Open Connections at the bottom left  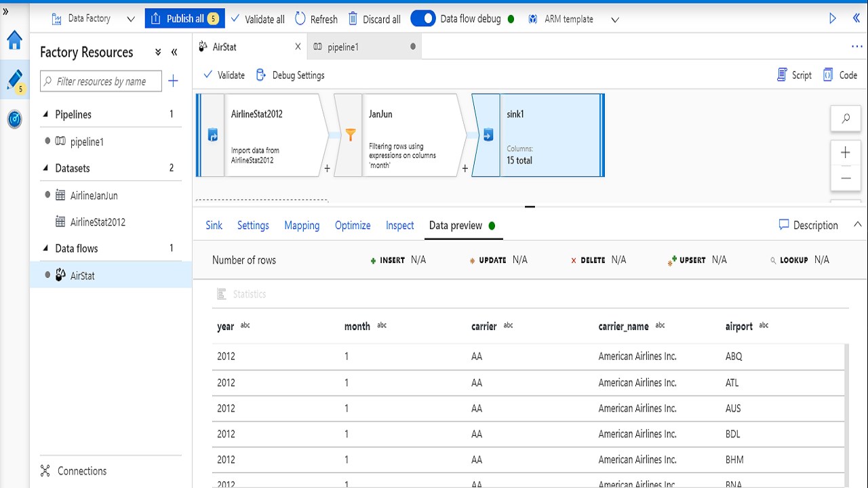click(73, 471)
